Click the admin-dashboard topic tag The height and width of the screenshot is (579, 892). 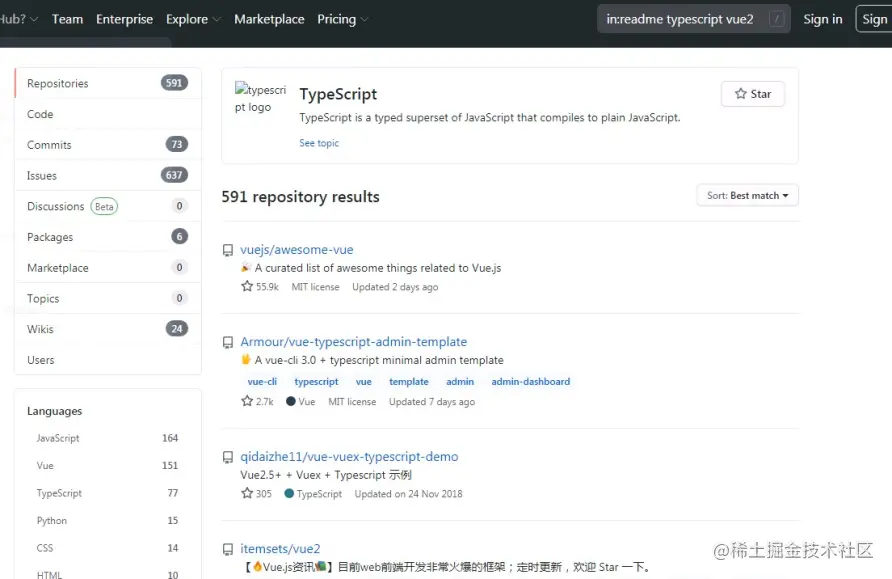530,382
